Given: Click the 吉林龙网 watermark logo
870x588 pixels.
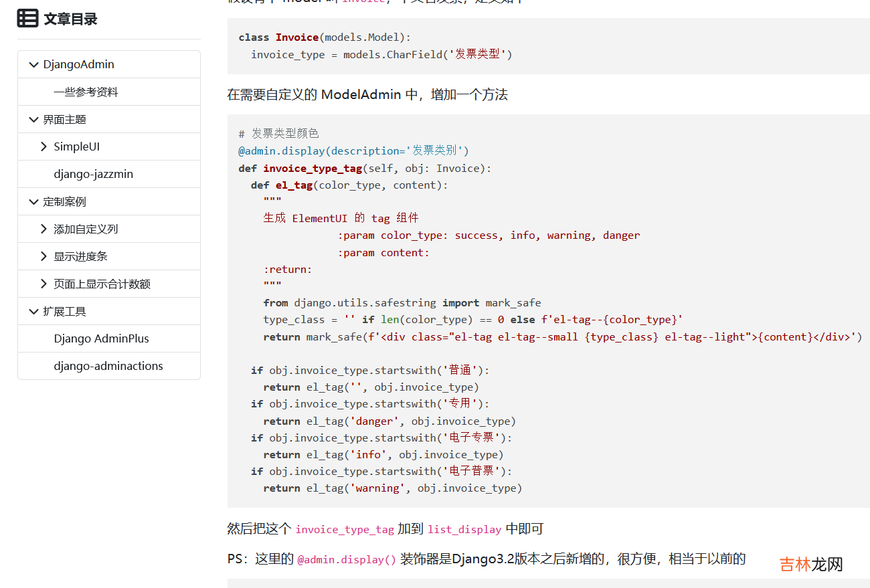Looking at the screenshot, I should [x=810, y=565].
